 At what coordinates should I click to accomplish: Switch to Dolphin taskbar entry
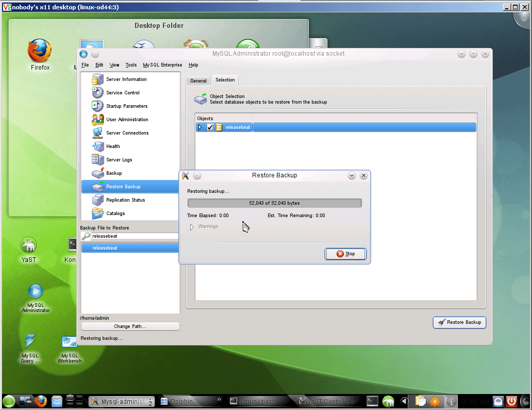pos(191,402)
